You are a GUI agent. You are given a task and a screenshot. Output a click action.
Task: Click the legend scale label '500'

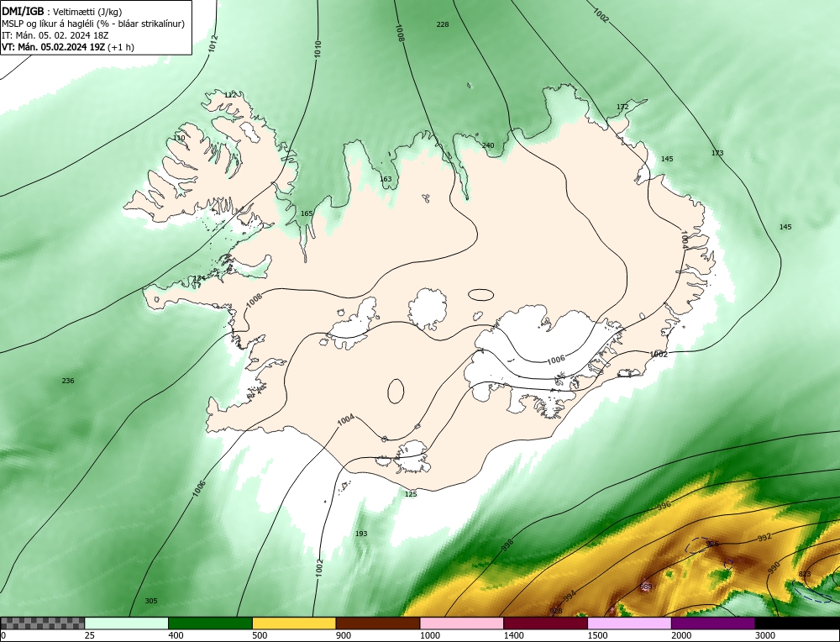[260, 635]
